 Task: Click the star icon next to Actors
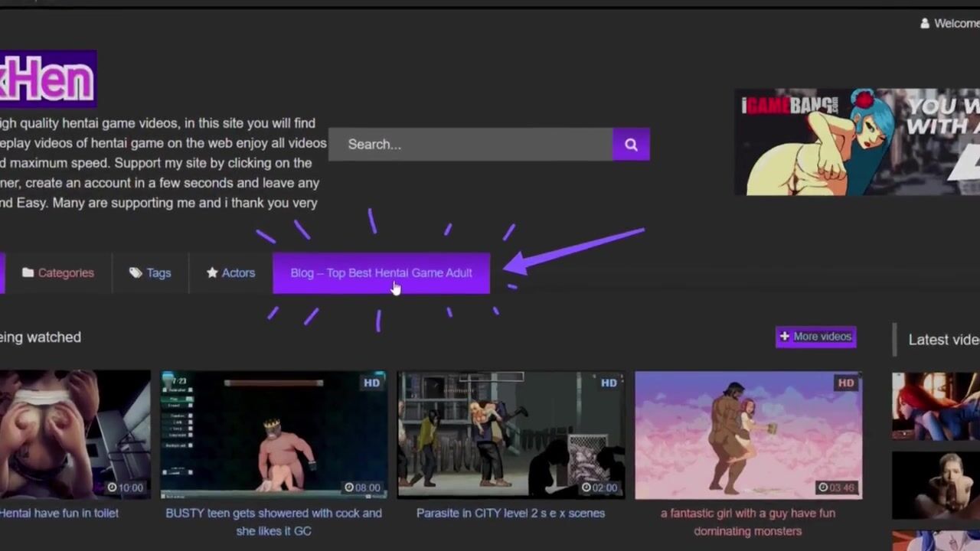[x=212, y=273]
